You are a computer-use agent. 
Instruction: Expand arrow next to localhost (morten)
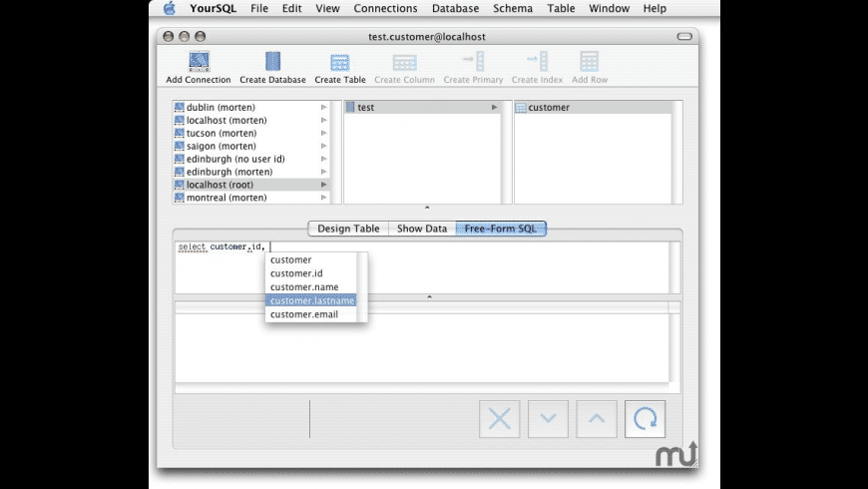(324, 120)
